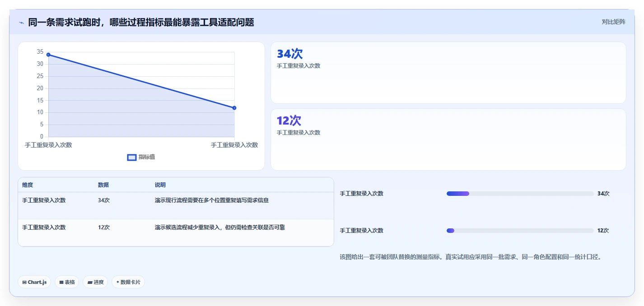The image size is (644, 306).
Task: Click the 对比矩阵 label in the header
Action: click(x=614, y=22)
